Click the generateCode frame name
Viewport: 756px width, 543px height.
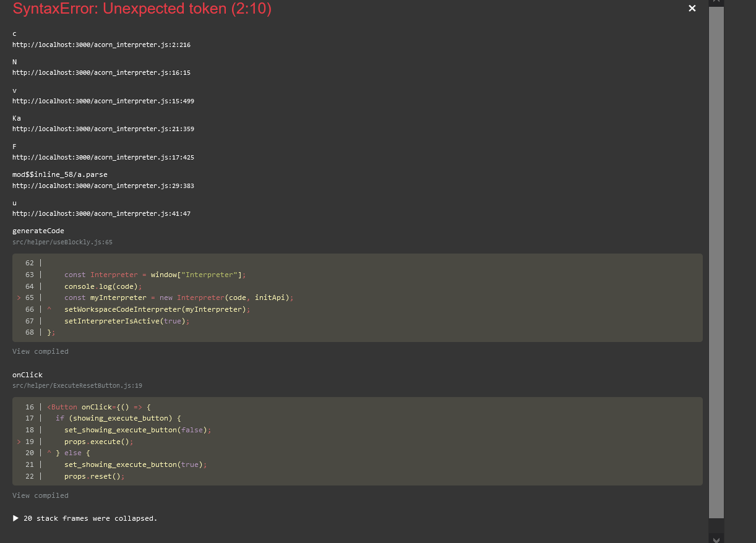point(38,231)
